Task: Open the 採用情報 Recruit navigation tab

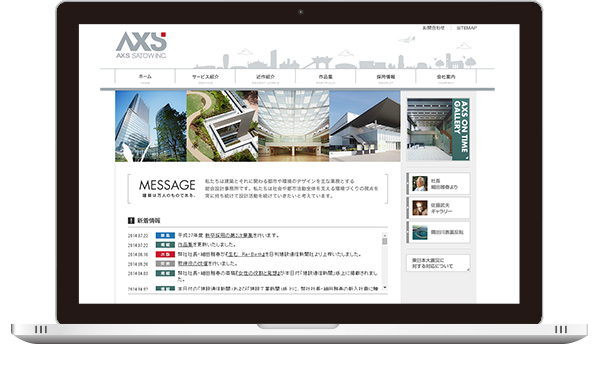Action: click(386, 78)
